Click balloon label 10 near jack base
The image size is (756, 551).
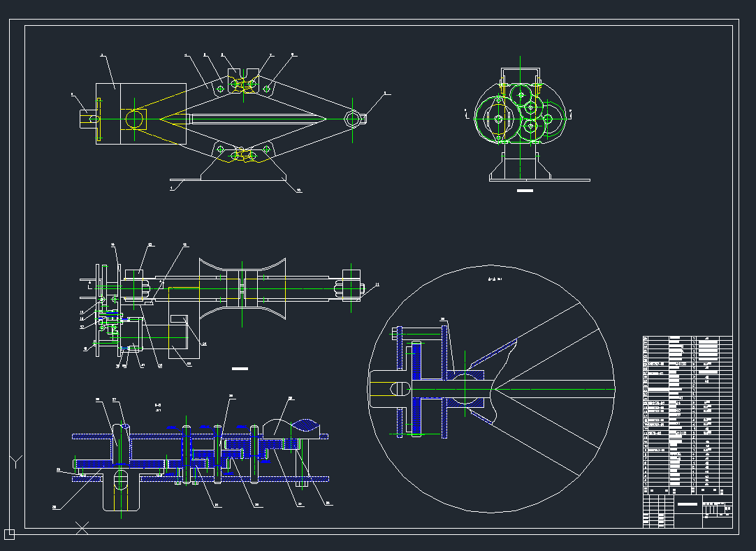pyautogui.click(x=299, y=189)
